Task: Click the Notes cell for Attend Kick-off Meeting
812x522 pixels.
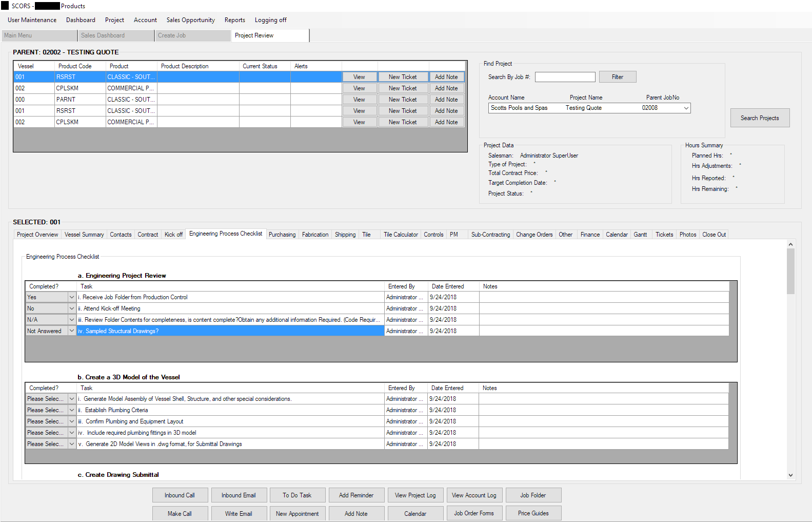Action: click(604, 308)
